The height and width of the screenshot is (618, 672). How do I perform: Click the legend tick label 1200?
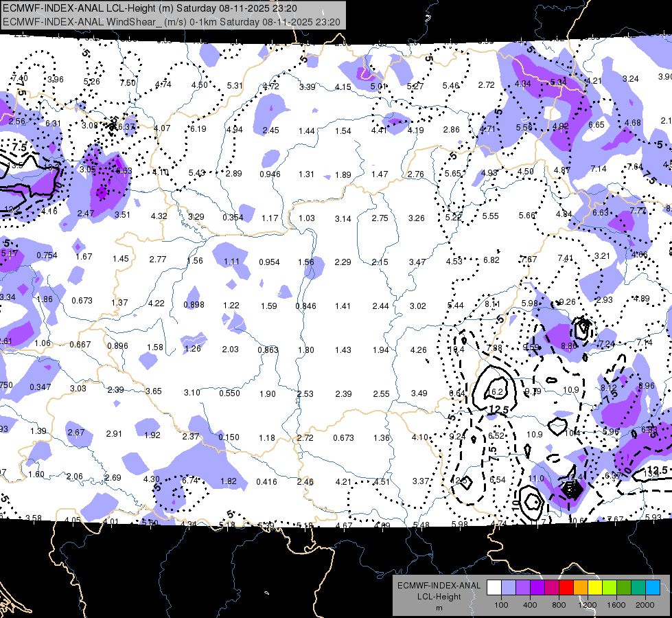pyautogui.click(x=587, y=605)
